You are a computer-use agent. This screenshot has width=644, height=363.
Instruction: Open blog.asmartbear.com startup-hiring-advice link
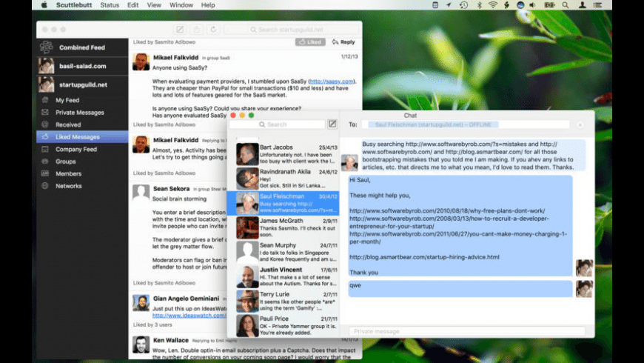click(x=424, y=257)
